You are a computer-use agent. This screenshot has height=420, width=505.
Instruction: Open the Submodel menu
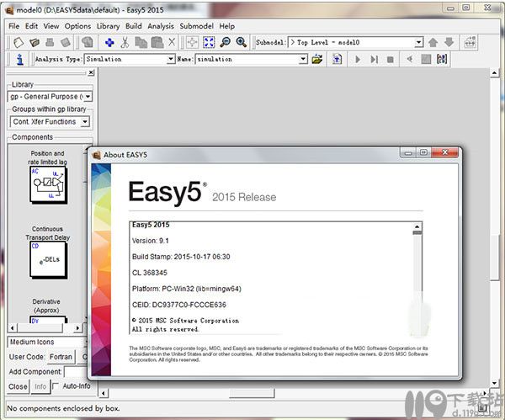pos(196,26)
